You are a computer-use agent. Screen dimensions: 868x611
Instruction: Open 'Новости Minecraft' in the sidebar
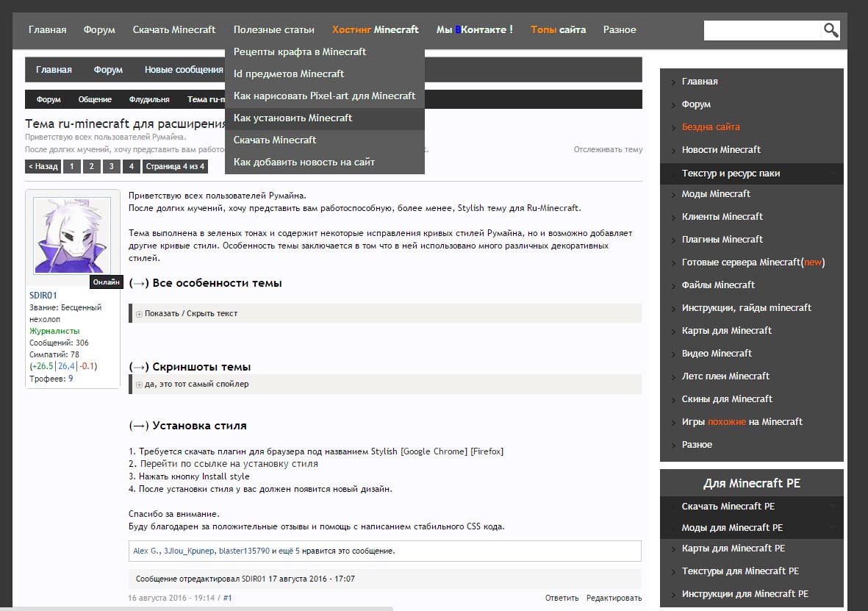click(x=721, y=149)
